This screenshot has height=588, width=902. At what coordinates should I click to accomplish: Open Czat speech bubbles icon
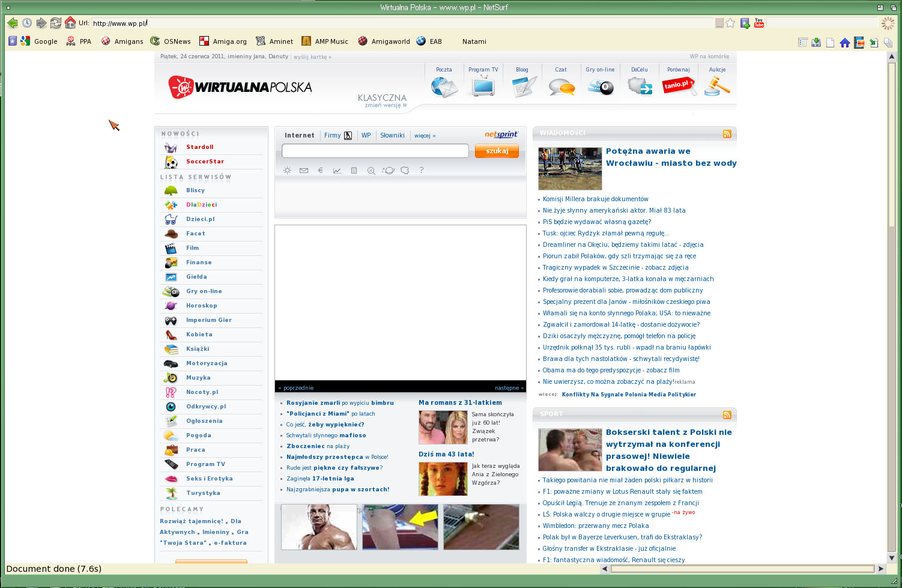click(x=561, y=88)
